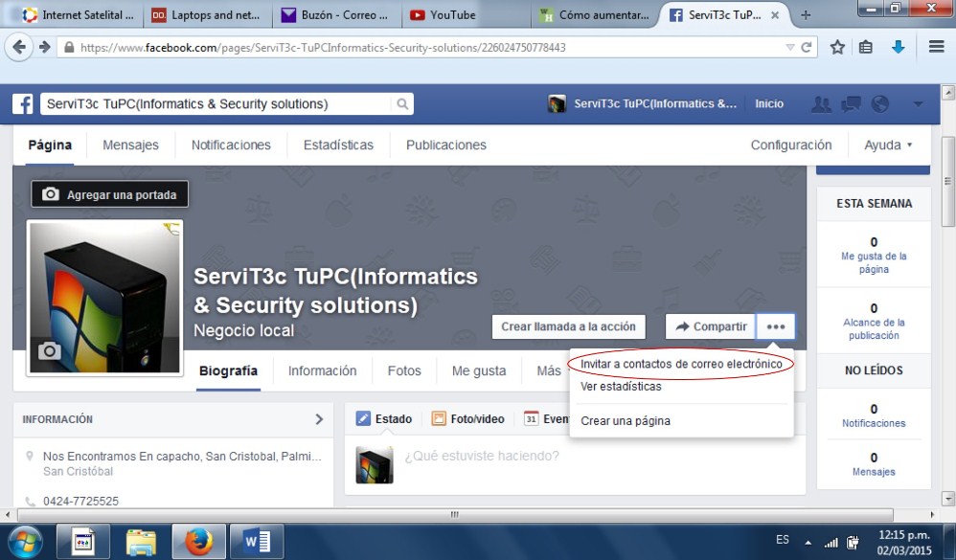This screenshot has width=956, height=560.
Task: Open page Configuración
Action: point(791,146)
